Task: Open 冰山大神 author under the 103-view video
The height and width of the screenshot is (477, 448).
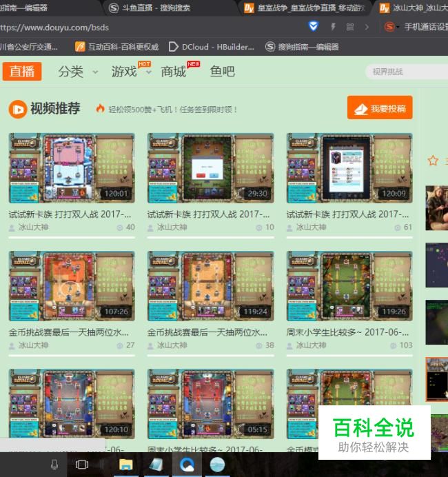Action: point(311,345)
